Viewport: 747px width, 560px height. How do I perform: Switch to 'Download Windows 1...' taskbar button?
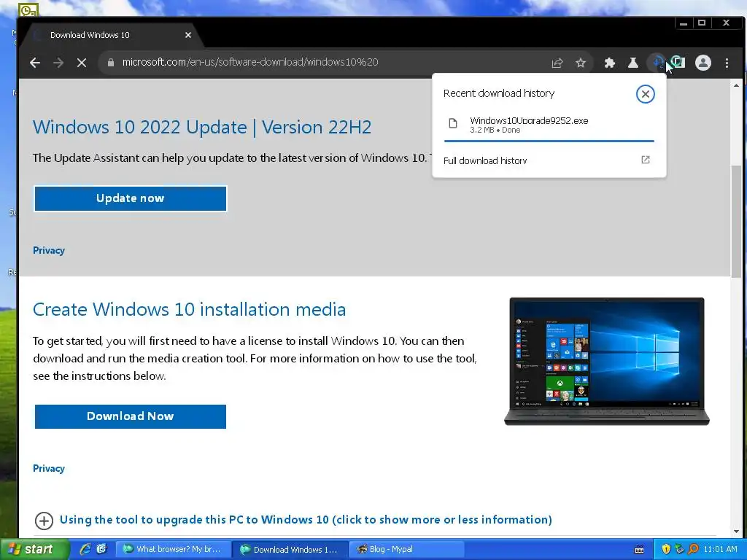click(290, 550)
